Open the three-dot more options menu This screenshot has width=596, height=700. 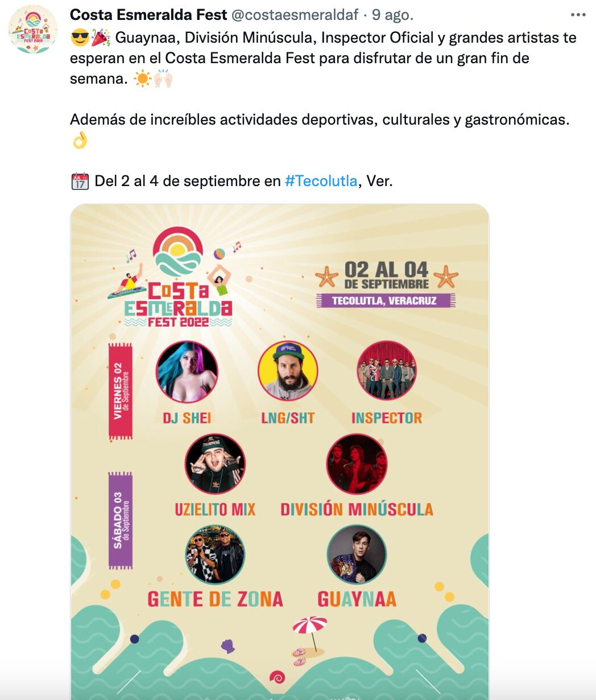[578, 15]
